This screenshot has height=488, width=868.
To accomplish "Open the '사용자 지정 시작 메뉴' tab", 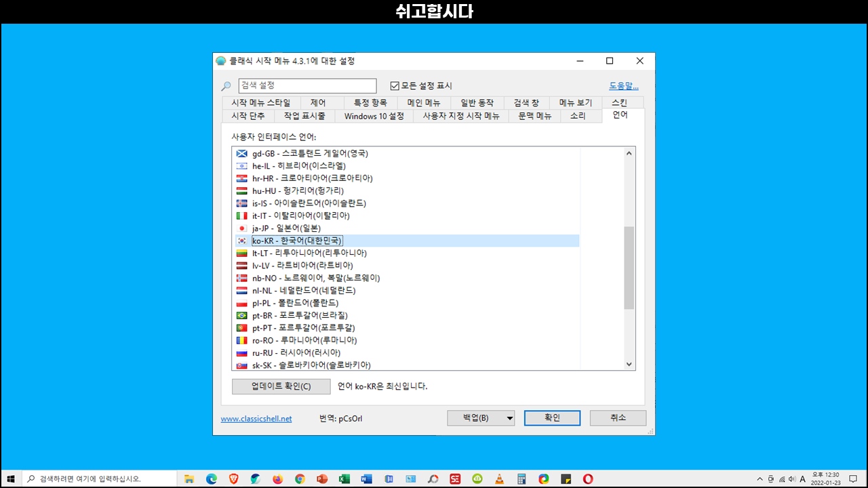I will coord(461,116).
